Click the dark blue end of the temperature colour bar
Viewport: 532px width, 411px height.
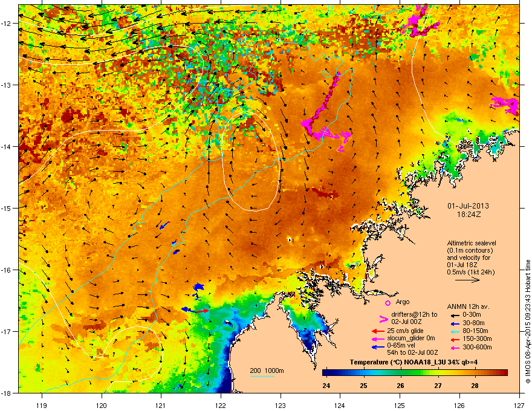coord(326,373)
